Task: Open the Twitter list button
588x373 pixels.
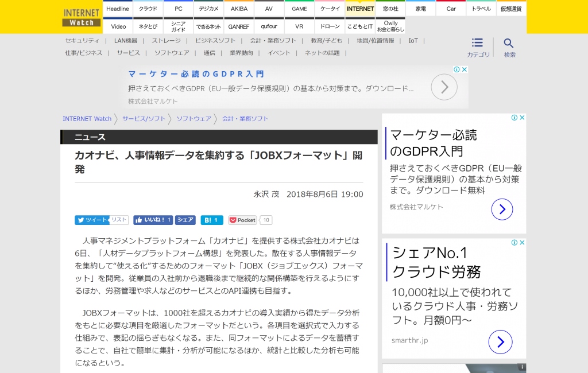Action: [119, 220]
